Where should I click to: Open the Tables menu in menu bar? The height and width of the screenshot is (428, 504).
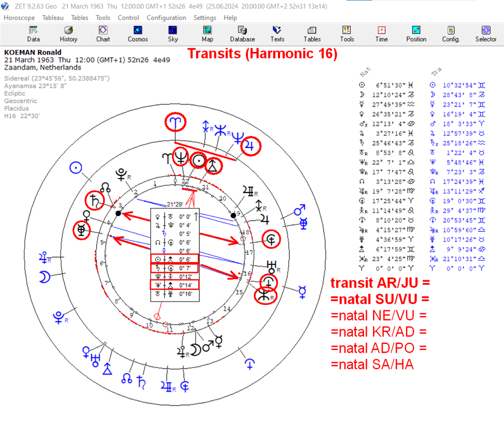[x=80, y=18]
